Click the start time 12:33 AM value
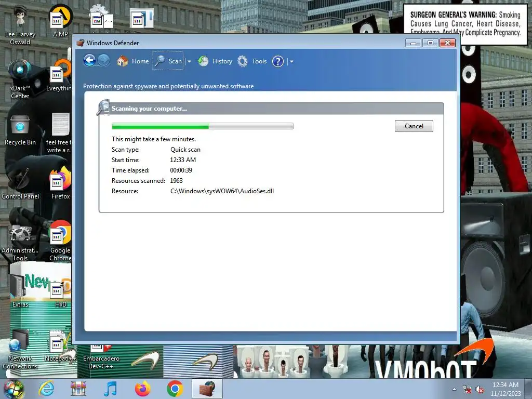The height and width of the screenshot is (399, 532). click(x=183, y=160)
